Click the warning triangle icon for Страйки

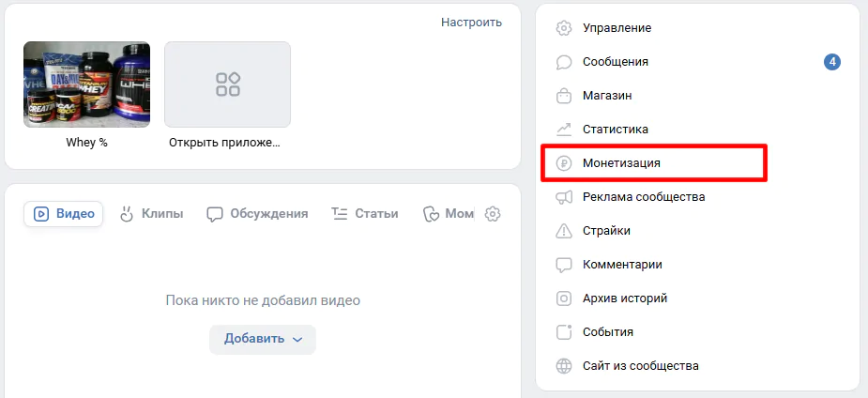(564, 231)
